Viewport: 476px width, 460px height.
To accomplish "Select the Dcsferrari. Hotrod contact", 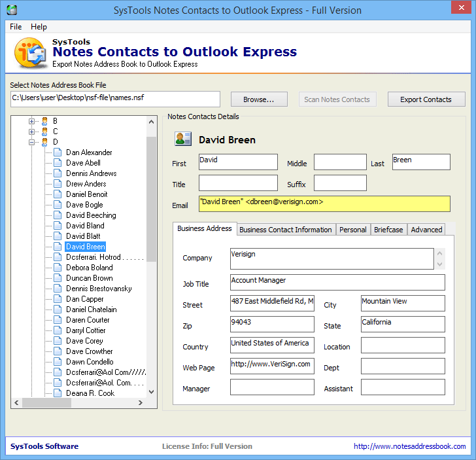I will coord(105,257).
